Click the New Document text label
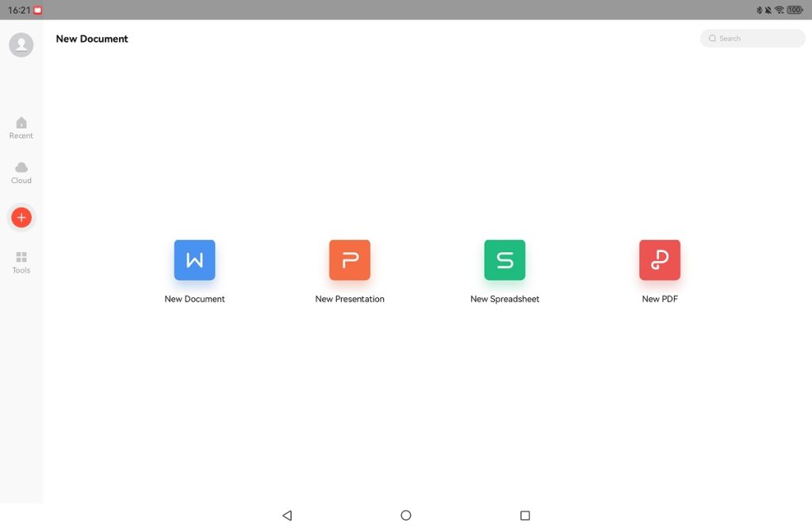 point(195,299)
